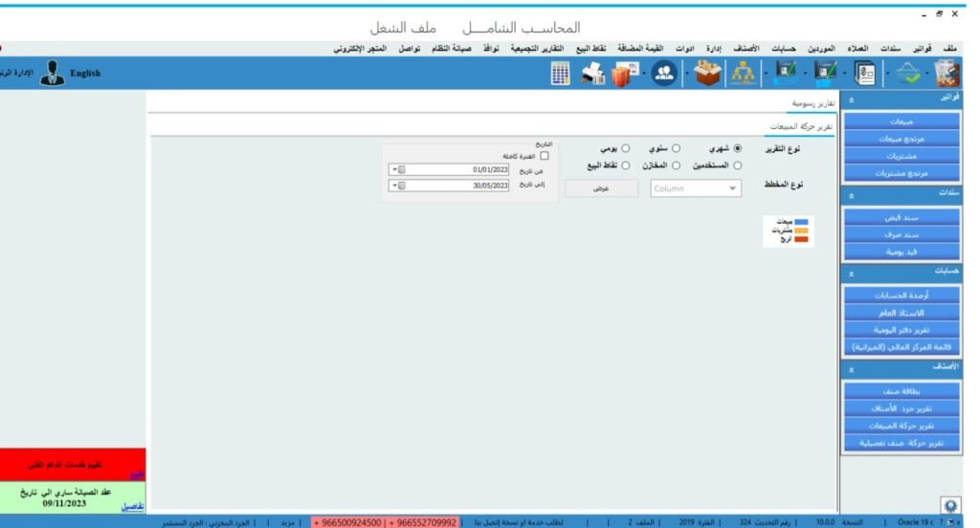
Task: Click the red أرباح legend swatch
Action: coord(801,239)
